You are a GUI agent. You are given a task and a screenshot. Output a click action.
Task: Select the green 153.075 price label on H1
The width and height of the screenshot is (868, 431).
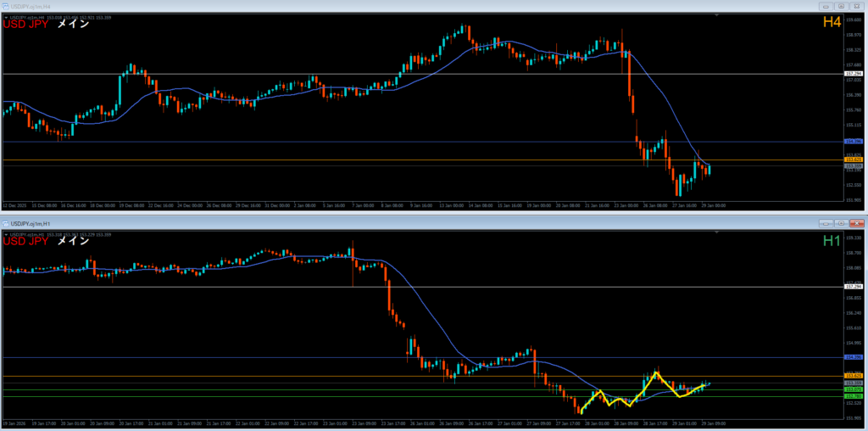pos(854,389)
